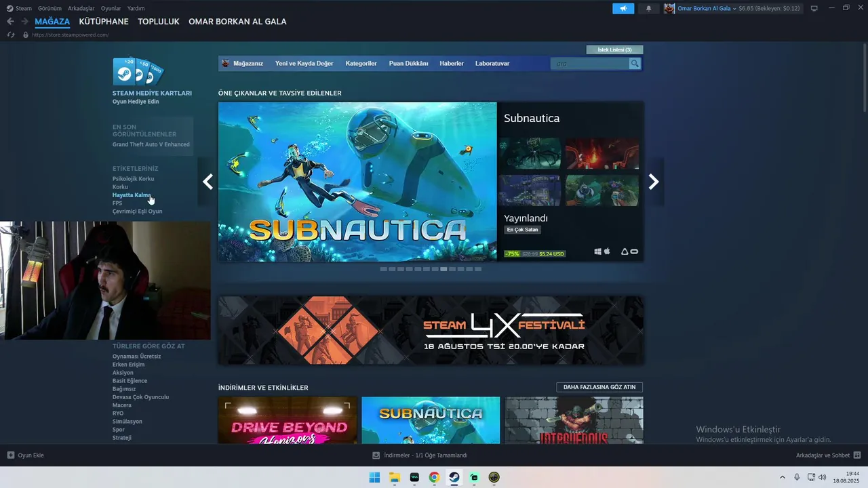This screenshot has width=868, height=488.
Task: Open the notifications bell
Action: (x=648, y=8)
